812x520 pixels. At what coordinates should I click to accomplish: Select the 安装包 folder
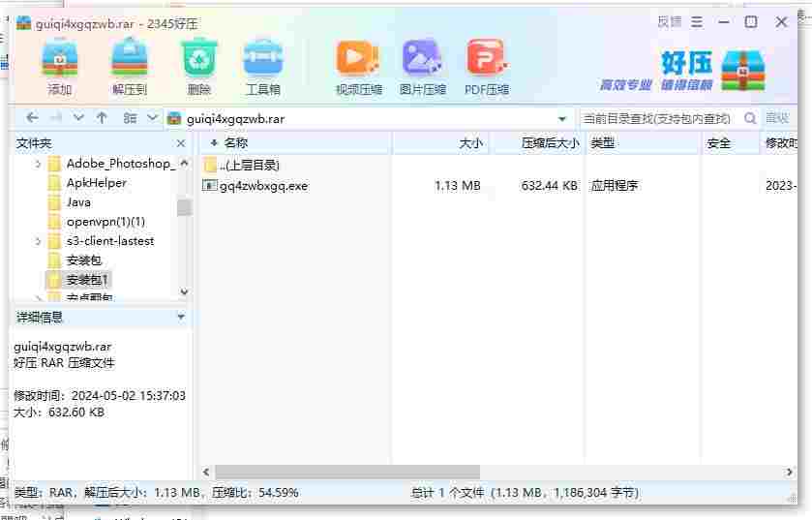84,260
